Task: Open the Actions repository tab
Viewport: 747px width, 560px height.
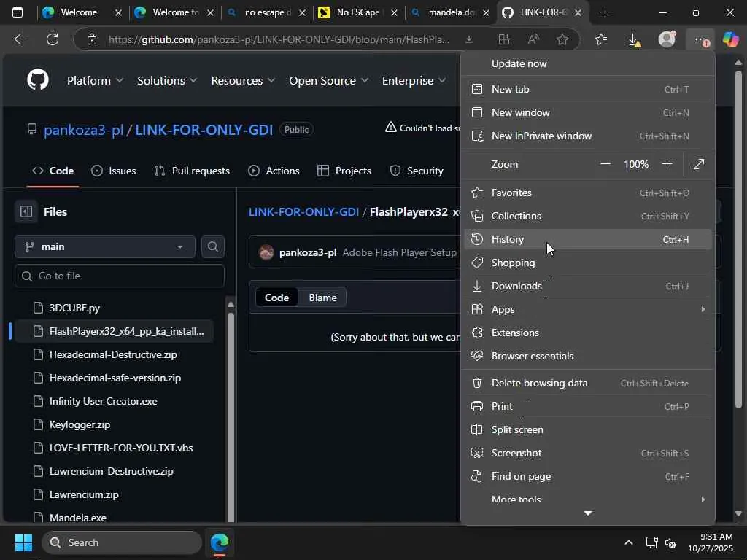Action: click(274, 171)
